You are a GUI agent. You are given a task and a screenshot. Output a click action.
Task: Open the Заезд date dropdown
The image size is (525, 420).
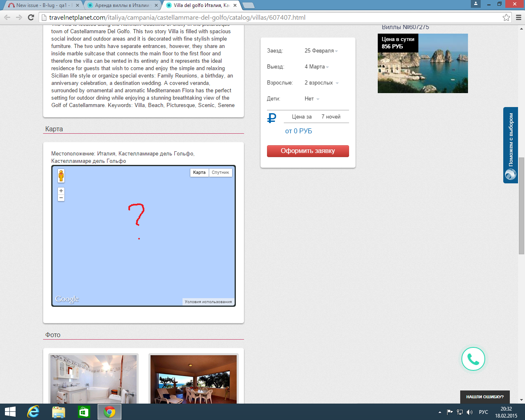321,51
